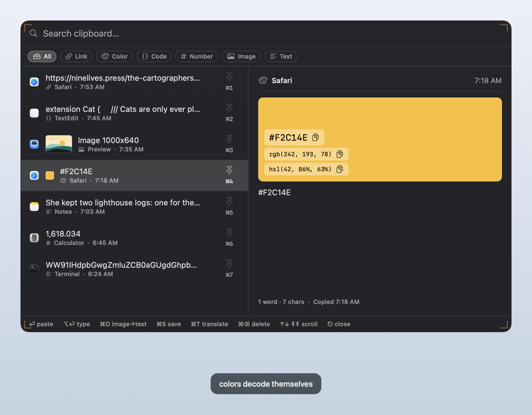Pin the Image 1000x640 entry
This screenshot has height=415, width=532.
click(229, 139)
